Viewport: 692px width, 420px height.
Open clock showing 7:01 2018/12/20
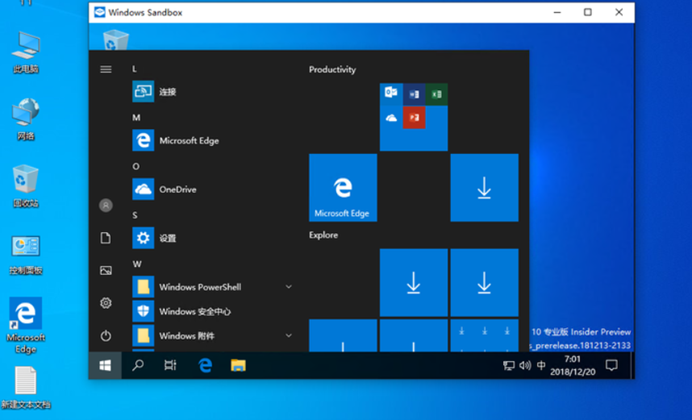point(572,365)
